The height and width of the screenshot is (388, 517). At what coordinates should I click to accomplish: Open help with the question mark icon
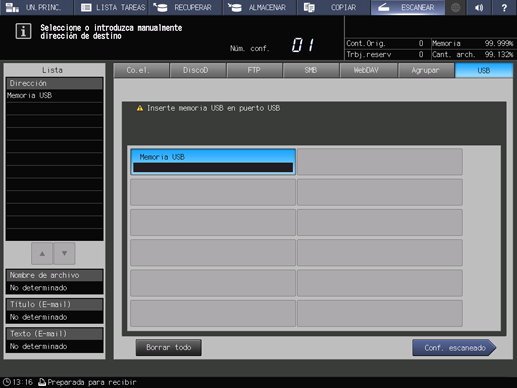[x=504, y=7]
